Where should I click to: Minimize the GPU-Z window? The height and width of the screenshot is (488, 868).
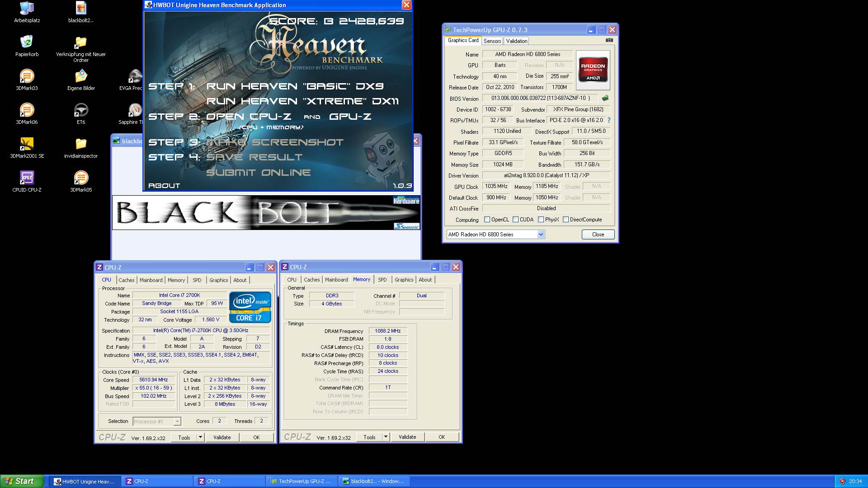tap(591, 30)
